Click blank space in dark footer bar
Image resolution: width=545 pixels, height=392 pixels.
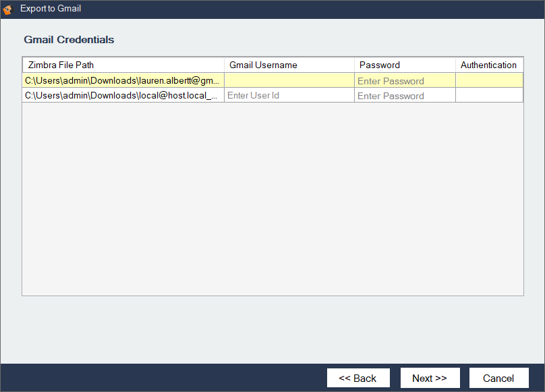pos(162,378)
